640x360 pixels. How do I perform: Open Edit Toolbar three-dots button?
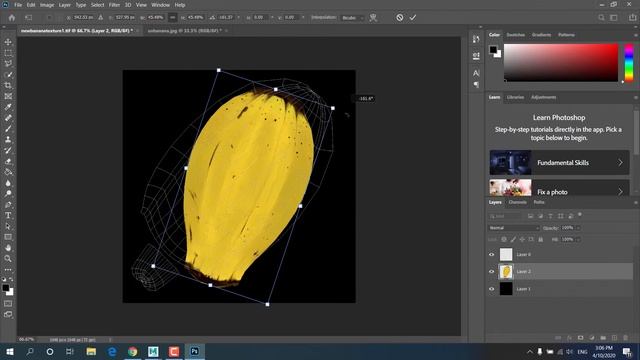point(8,269)
